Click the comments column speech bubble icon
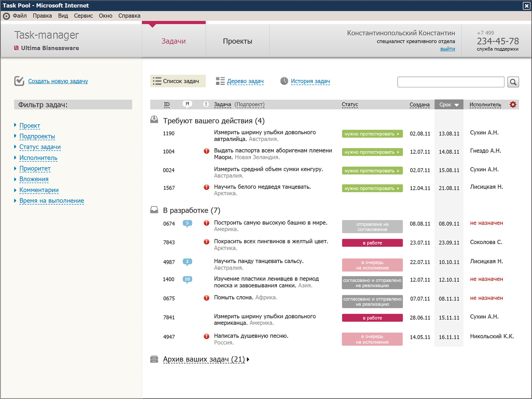 (187, 104)
